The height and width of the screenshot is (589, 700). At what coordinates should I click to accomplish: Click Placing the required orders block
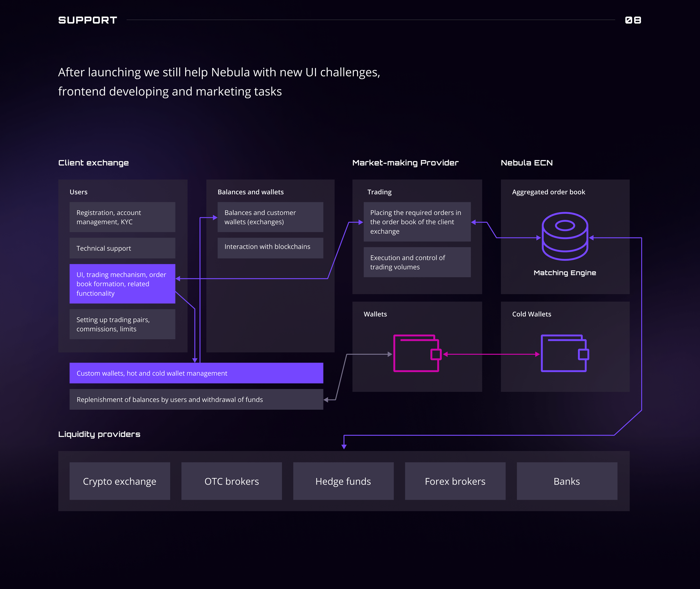click(417, 222)
